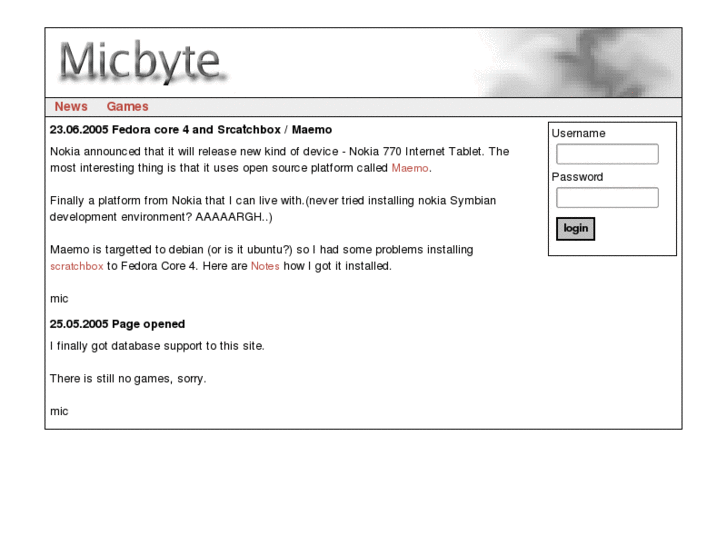Click the Maemo link
Viewport: 727px width, 545px height.
pos(410,168)
